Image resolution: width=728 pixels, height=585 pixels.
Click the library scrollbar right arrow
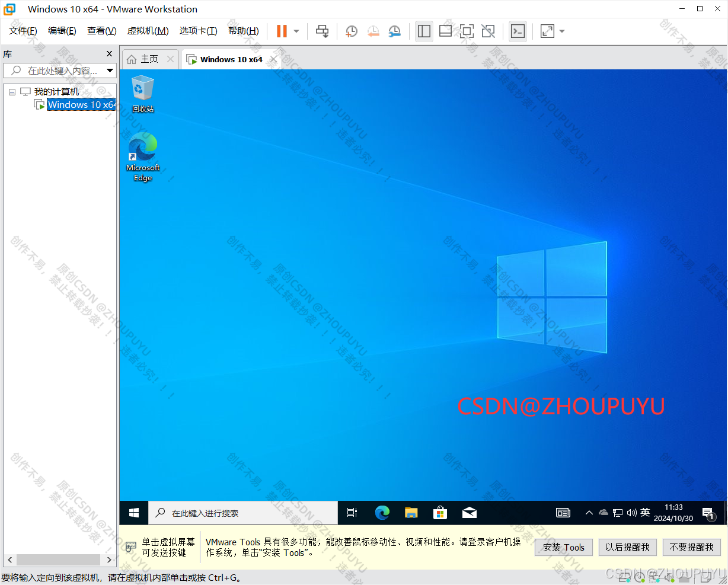coord(109,560)
